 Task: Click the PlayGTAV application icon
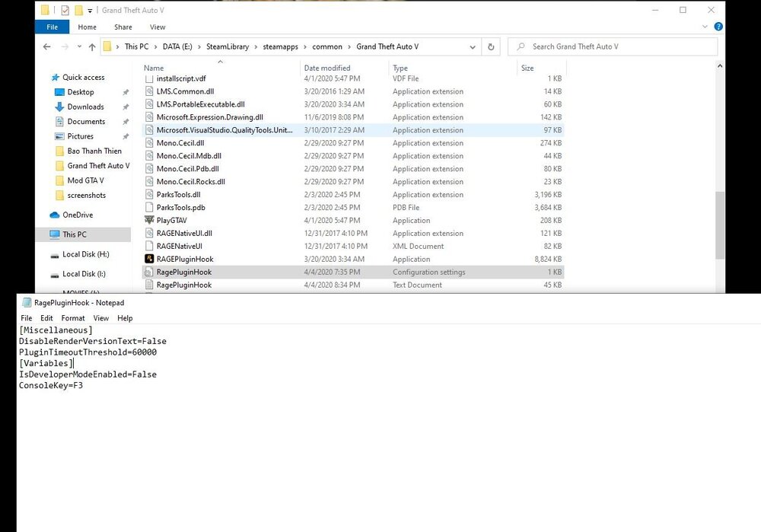pos(149,221)
